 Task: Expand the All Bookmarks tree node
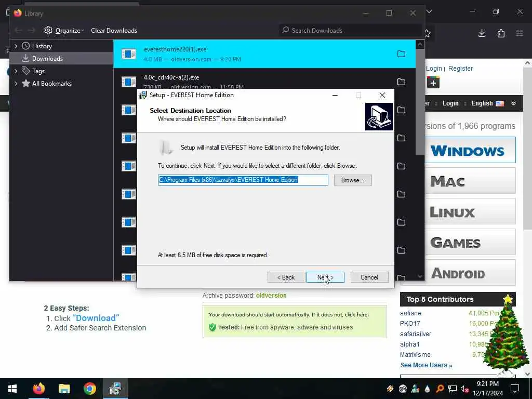tap(16, 84)
